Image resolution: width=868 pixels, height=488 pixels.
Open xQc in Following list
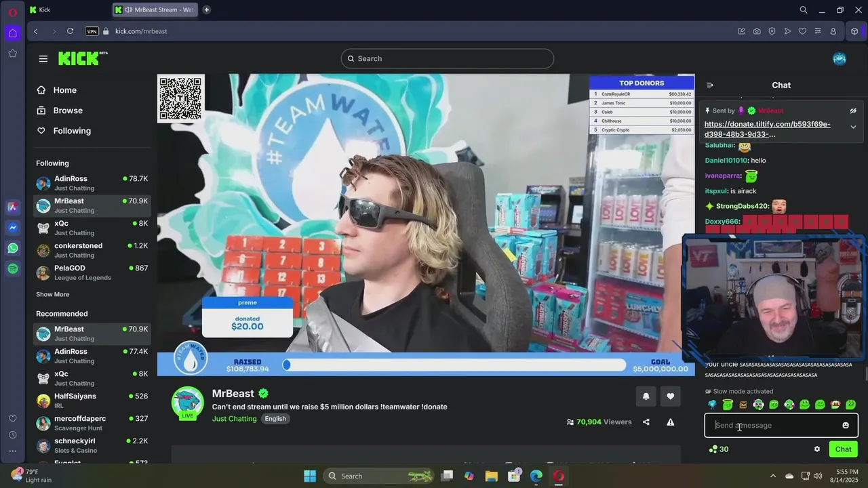[x=92, y=228]
